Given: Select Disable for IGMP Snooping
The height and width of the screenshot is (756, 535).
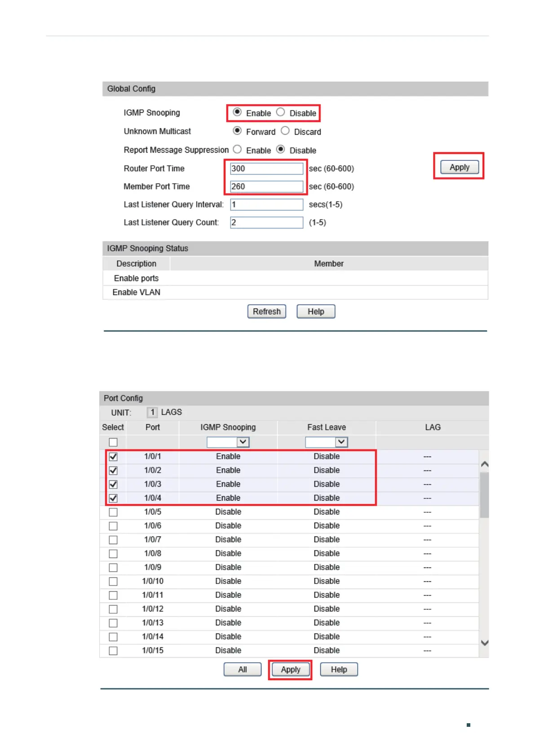Looking at the screenshot, I should point(280,112).
